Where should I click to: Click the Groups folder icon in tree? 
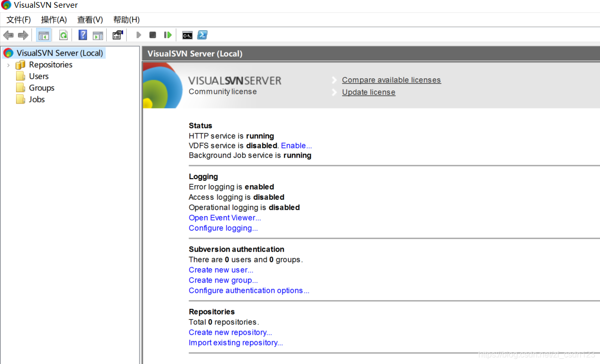pyautogui.click(x=21, y=88)
